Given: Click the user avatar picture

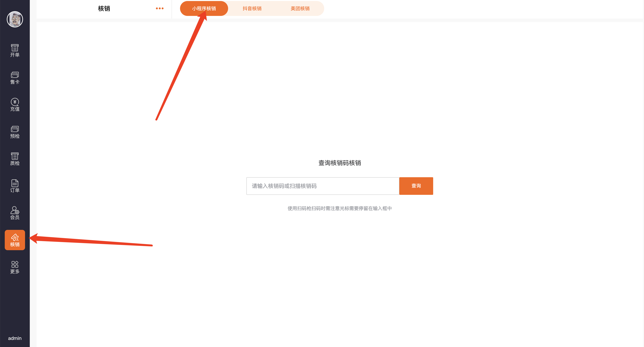Looking at the screenshot, I should point(15,19).
